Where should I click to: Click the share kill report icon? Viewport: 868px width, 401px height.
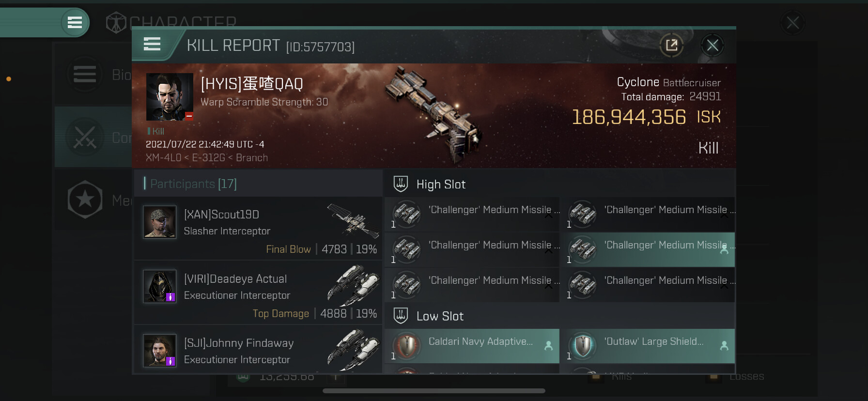pos(671,46)
